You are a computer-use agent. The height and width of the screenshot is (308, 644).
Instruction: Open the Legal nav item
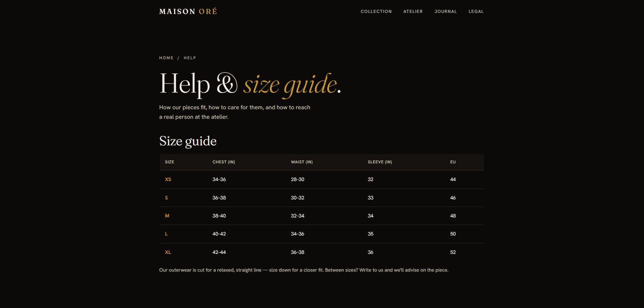(x=476, y=11)
